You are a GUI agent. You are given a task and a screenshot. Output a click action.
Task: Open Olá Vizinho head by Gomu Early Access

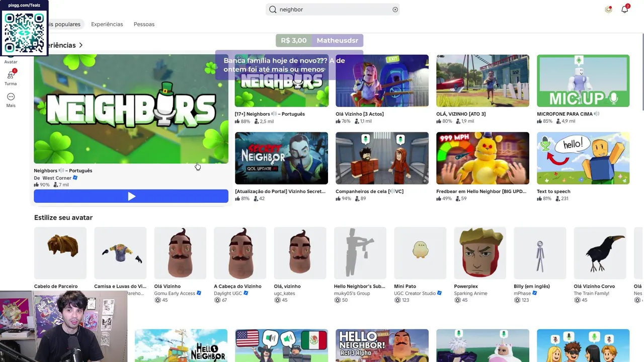tap(180, 253)
